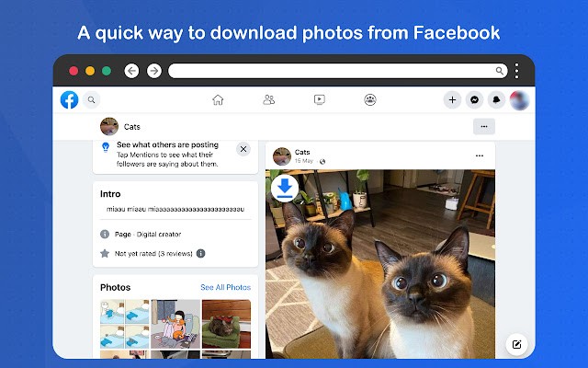This screenshot has height=368, width=588.
Task: Open account profile avatar menu
Action: [519, 100]
